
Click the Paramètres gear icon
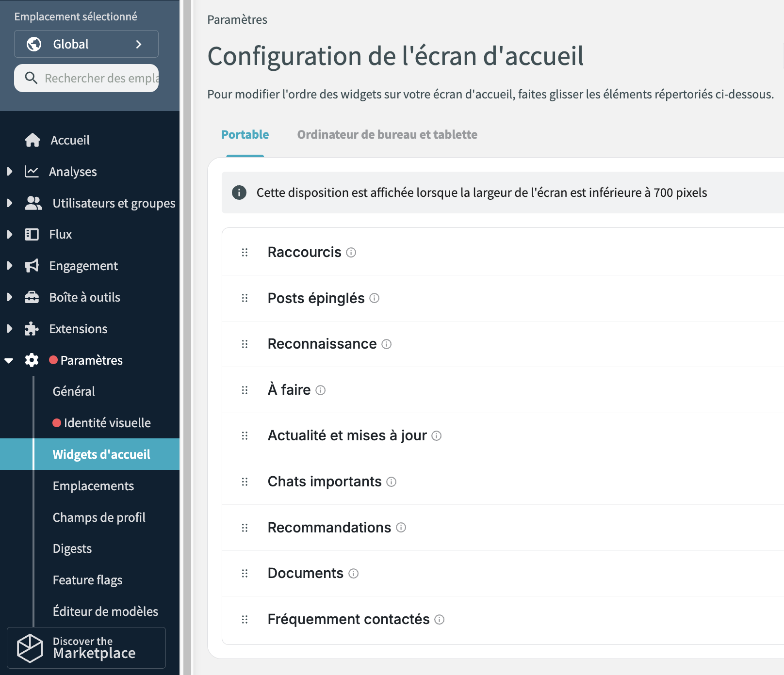(x=32, y=360)
